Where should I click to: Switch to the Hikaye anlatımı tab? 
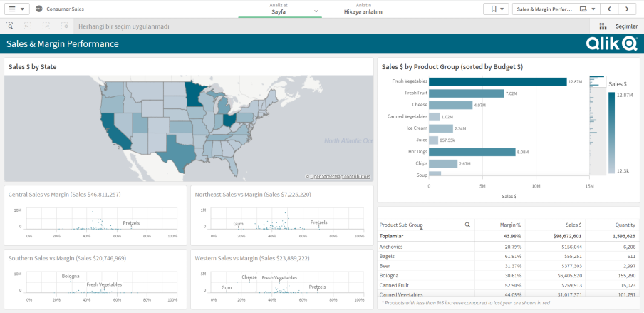[x=363, y=9]
